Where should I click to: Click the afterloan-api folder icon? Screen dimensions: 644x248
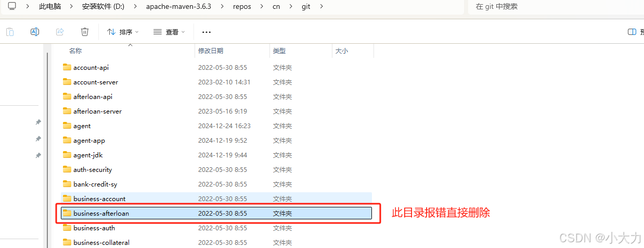[67, 96]
